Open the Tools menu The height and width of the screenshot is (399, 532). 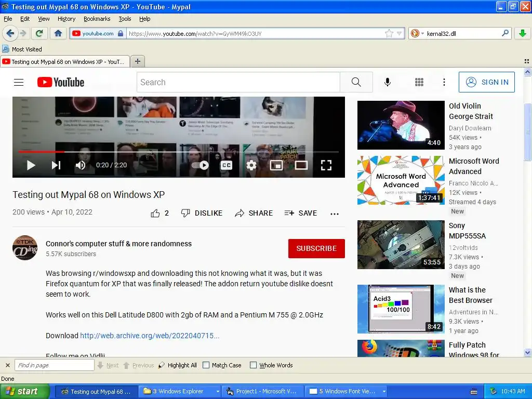tap(125, 19)
